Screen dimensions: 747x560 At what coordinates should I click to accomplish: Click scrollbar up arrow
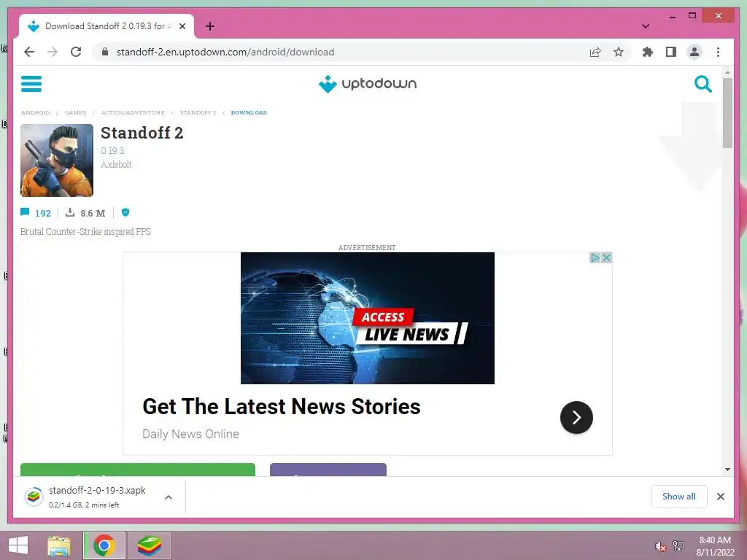(727, 72)
